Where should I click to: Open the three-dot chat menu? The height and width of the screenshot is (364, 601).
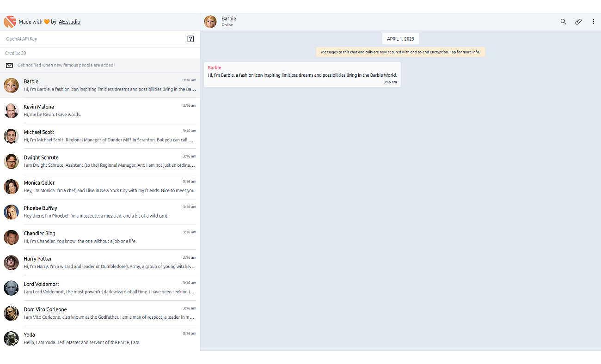[594, 22]
